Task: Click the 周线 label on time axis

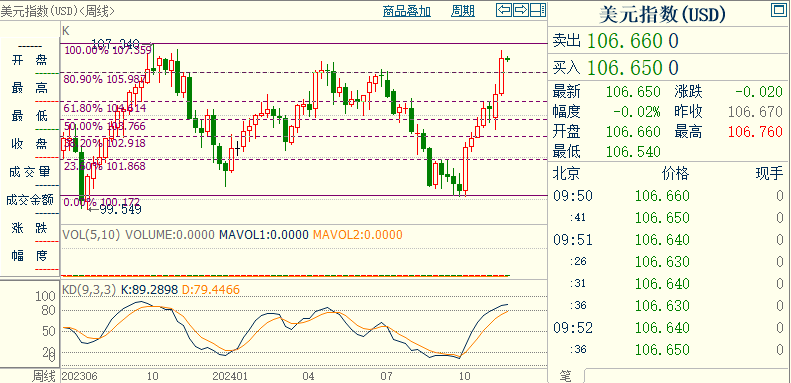Action: [x=44, y=376]
